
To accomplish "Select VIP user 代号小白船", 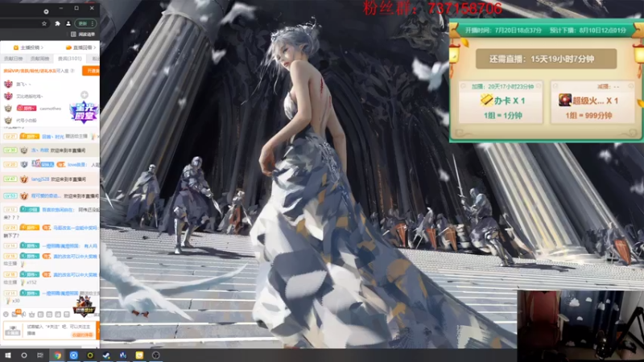I will pyautogui.click(x=27, y=120).
